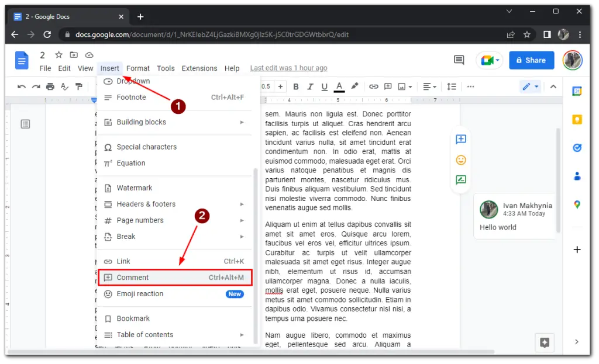Open Google Keep in the side panel
This screenshot has height=364, width=599.
[577, 119]
